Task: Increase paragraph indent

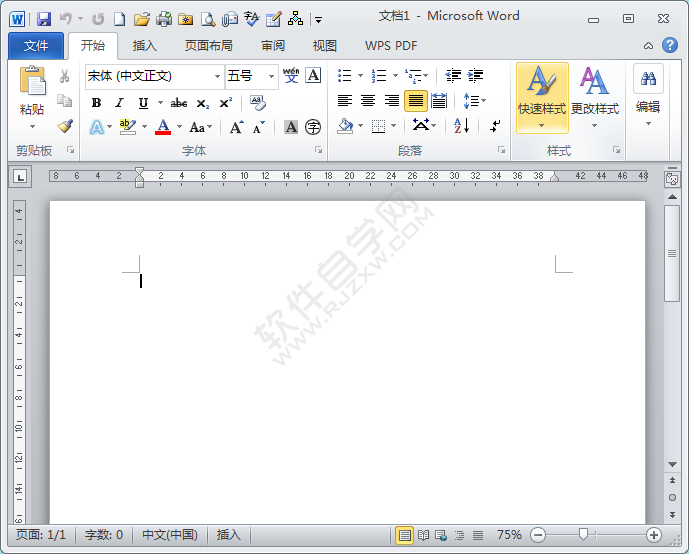Action: [475, 76]
